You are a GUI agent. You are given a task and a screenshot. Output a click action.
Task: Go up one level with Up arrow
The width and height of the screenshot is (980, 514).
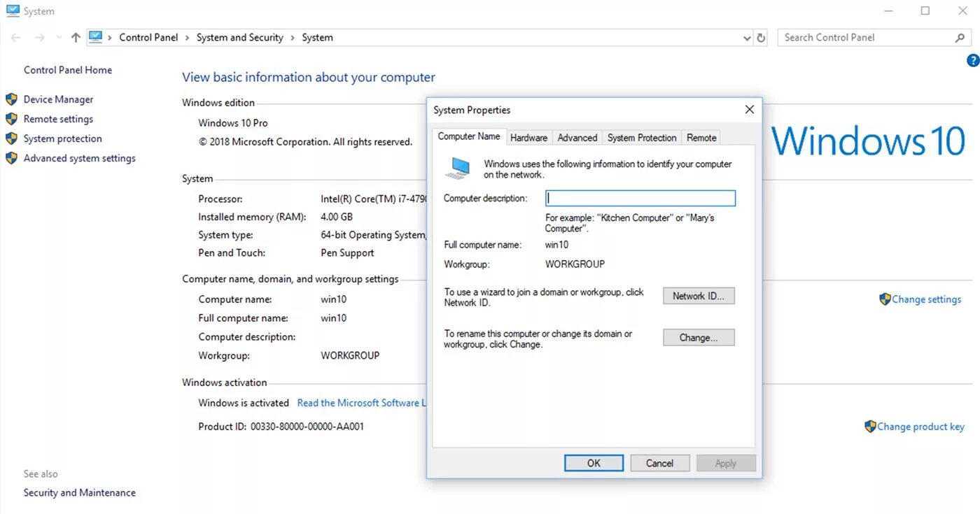click(x=76, y=38)
